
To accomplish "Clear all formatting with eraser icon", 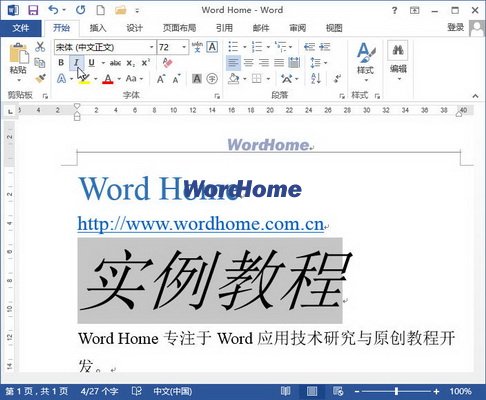I will point(167,62).
